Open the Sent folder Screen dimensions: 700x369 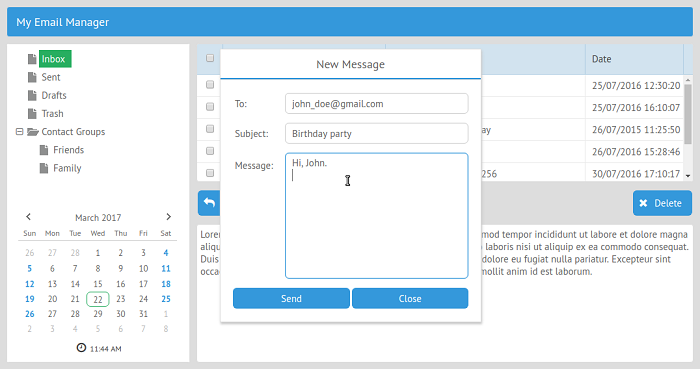pyautogui.click(x=50, y=77)
